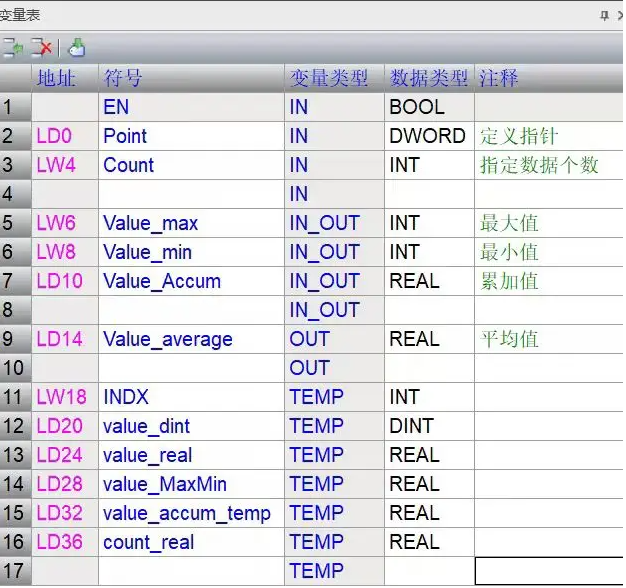Select the 最大值 comment cell

[549, 223]
